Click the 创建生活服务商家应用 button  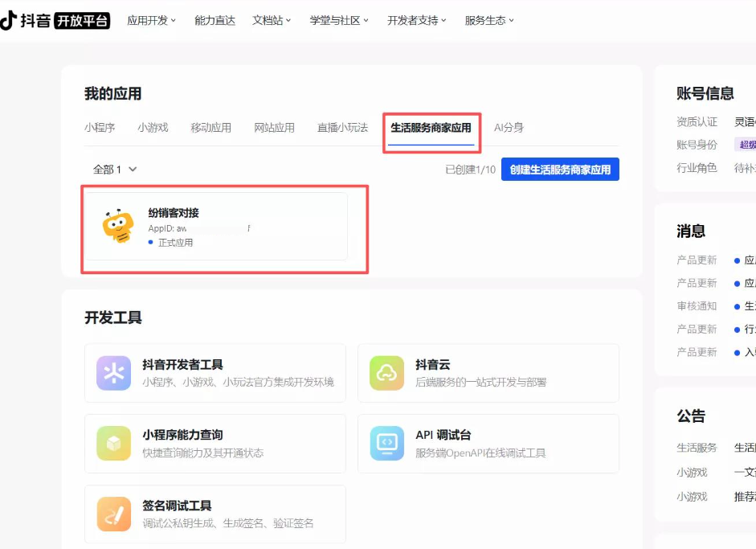point(560,170)
